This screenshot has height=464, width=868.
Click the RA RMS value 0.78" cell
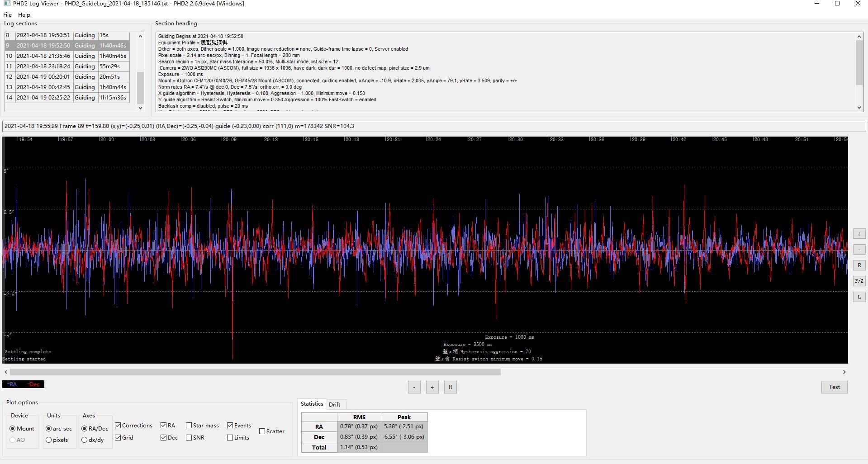[x=359, y=426]
